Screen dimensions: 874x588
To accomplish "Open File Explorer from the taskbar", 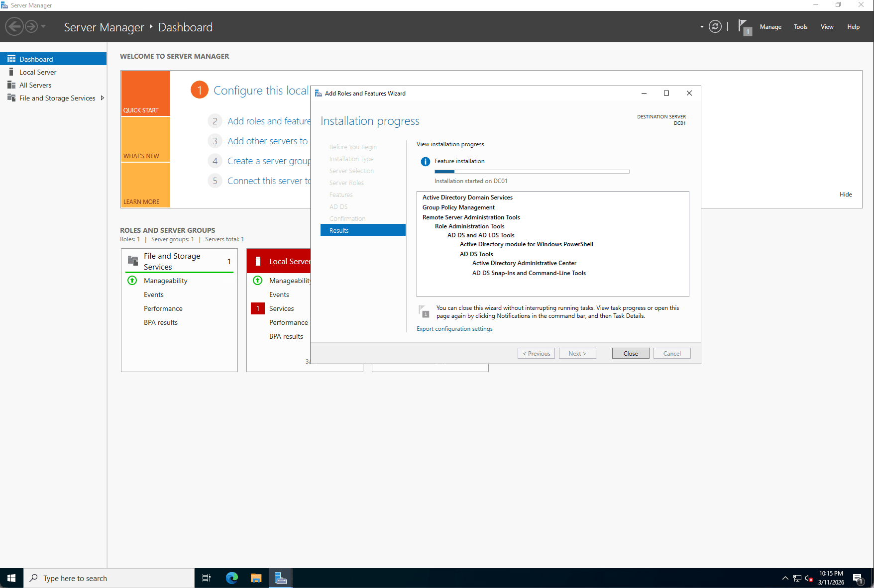I will (256, 578).
